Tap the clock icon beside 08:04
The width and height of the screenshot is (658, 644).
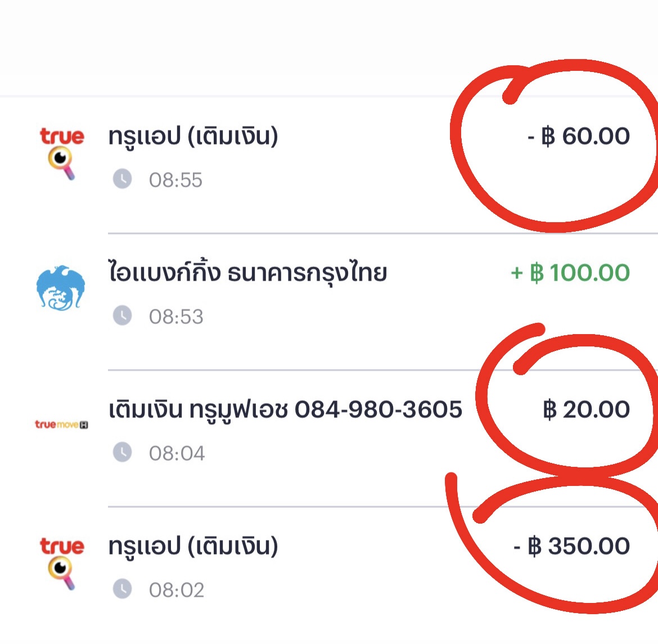coord(122,453)
